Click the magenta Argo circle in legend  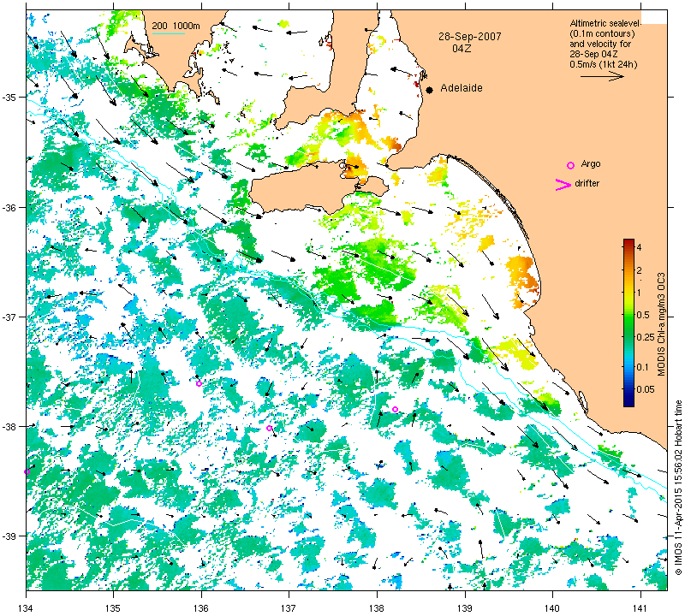570,165
